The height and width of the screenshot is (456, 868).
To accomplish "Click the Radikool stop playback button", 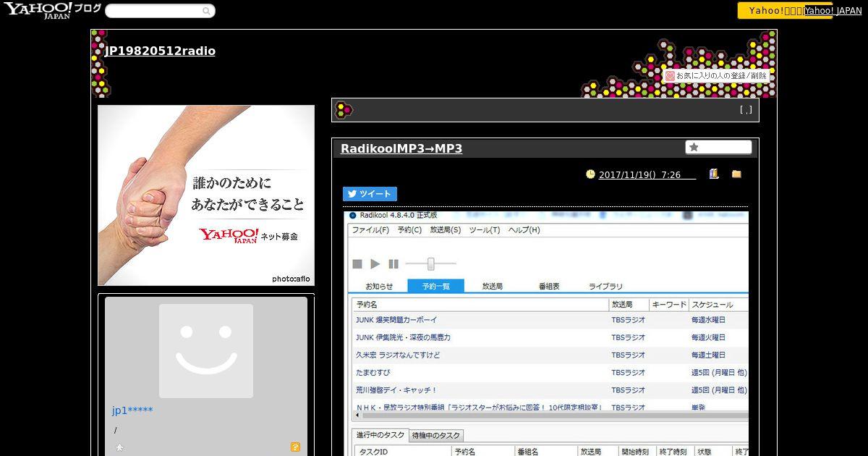I will 357,264.
